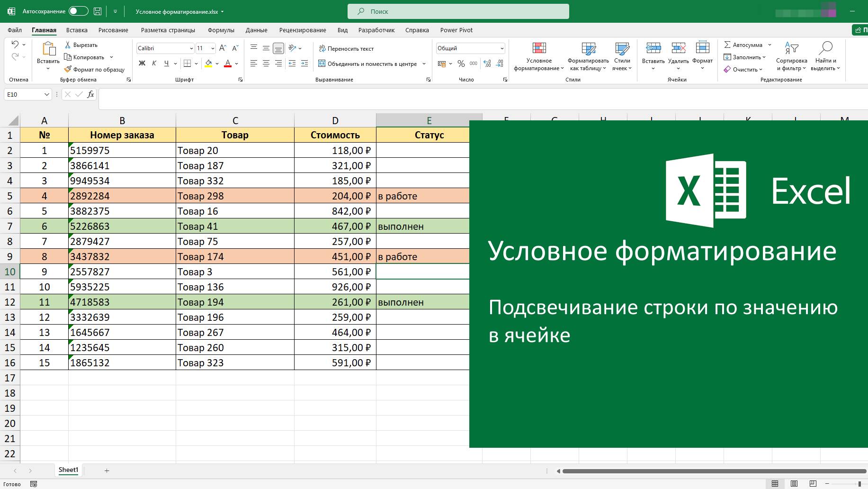Switch to the Data (Данные) tab
This screenshot has height=489, width=868.
point(256,30)
